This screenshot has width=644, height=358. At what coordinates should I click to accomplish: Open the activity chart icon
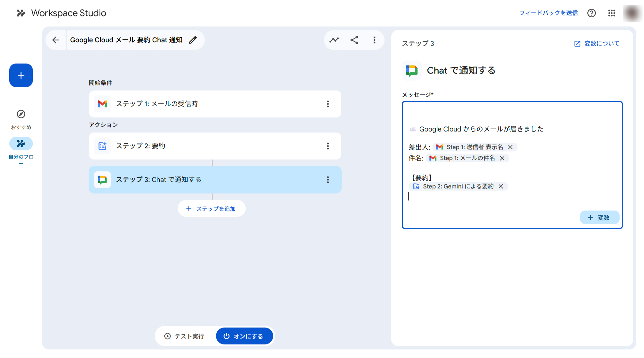coord(334,40)
